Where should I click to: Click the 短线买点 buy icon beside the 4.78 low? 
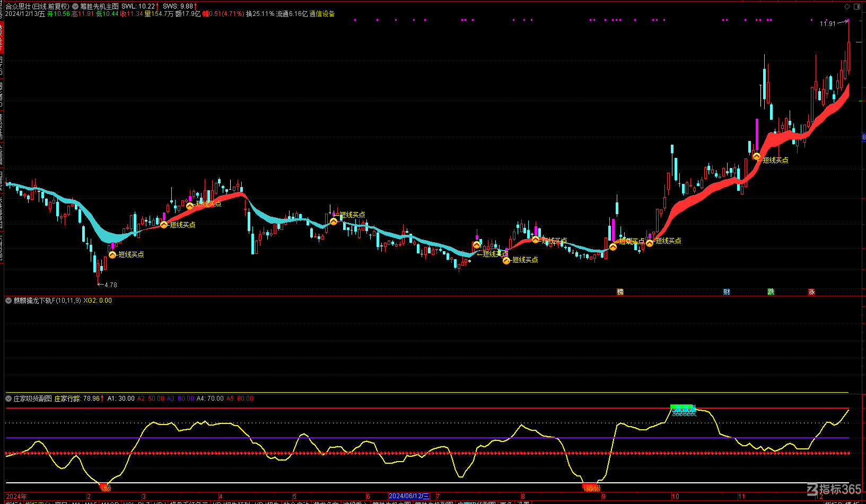click(x=112, y=255)
